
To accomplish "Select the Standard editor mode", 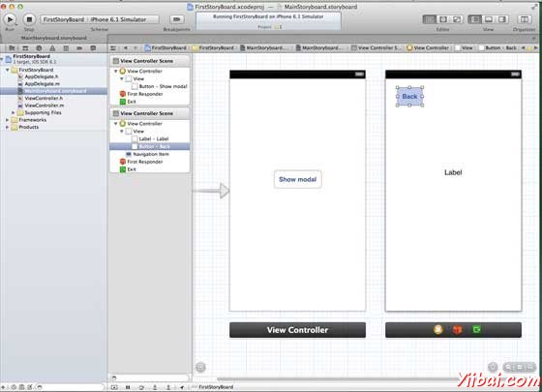I will pyautogui.click(x=430, y=19).
